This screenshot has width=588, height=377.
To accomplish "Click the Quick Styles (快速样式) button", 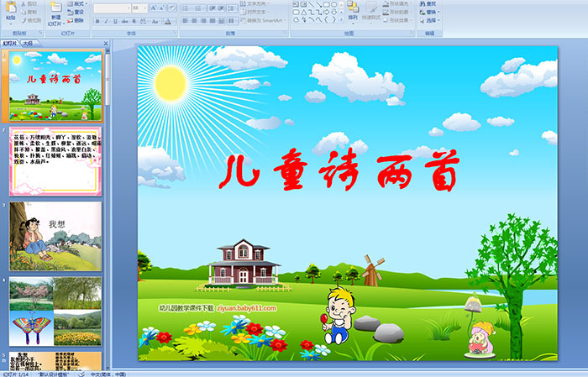I will [371, 12].
